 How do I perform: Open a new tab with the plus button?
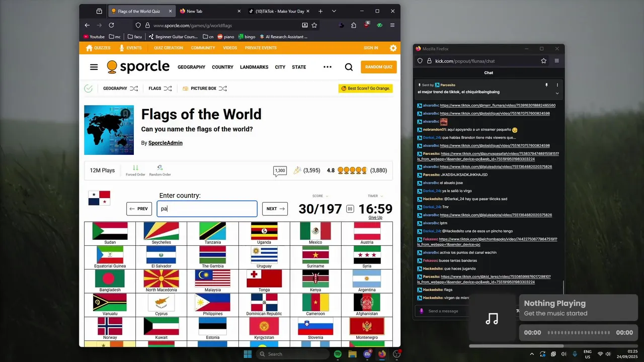point(320,11)
